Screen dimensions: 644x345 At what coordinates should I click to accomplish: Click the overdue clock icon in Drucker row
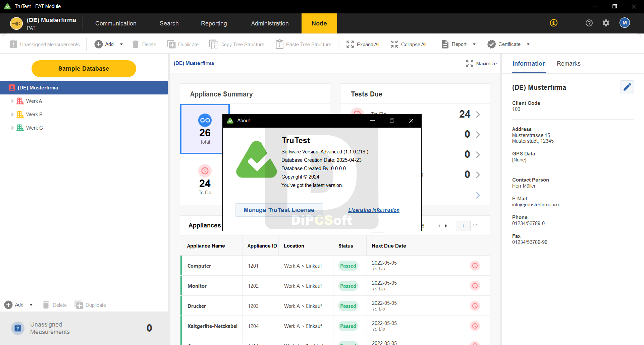coord(475,306)
